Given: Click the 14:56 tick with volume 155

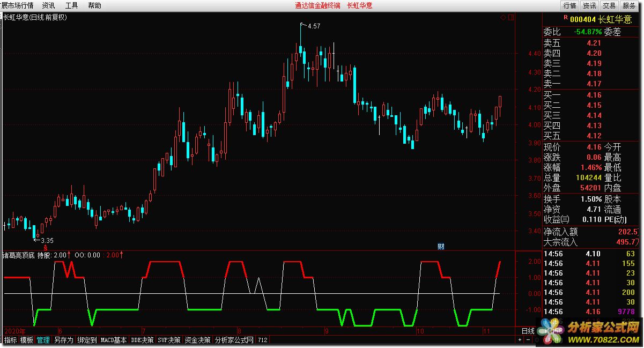Looking at the screenshot, I should click(x=590, y=263).
